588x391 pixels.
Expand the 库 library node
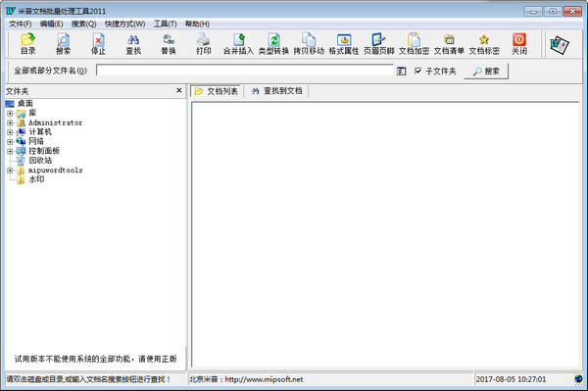10,114
